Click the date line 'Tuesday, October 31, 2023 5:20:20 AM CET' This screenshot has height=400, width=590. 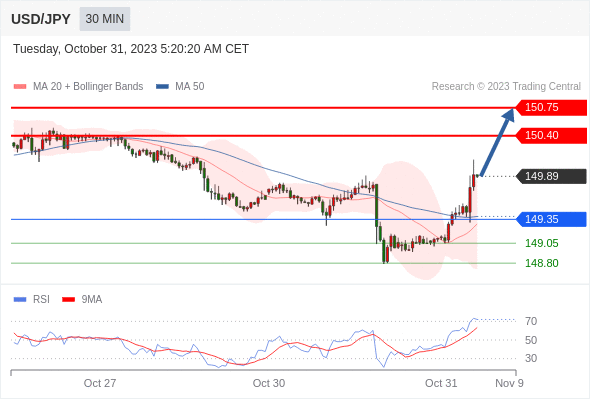click(131, 49)
